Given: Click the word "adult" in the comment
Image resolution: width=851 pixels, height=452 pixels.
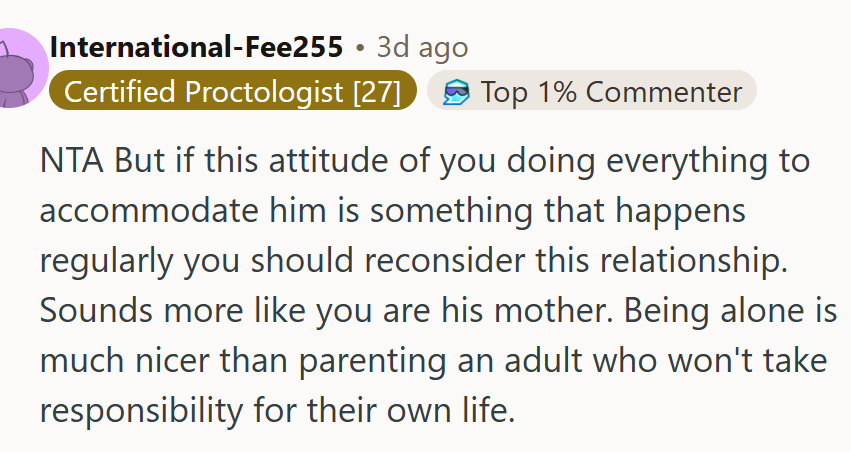Looking at the screenshot, I should tap(543, 360).
